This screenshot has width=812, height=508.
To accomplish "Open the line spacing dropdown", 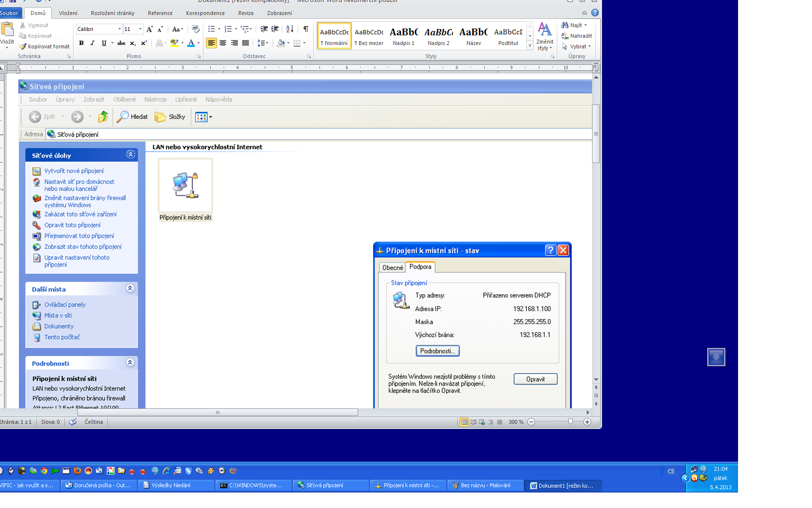I will coord(266,43).
